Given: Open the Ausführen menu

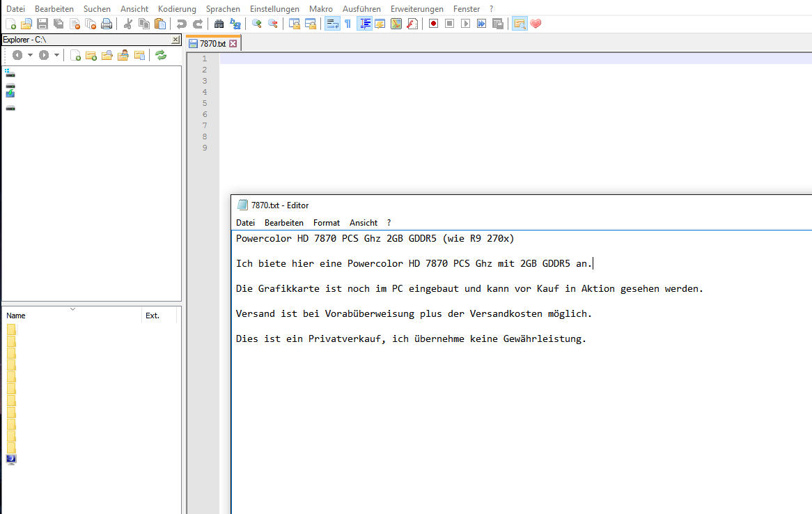Looking at the screenshot, I should point(361,9).
